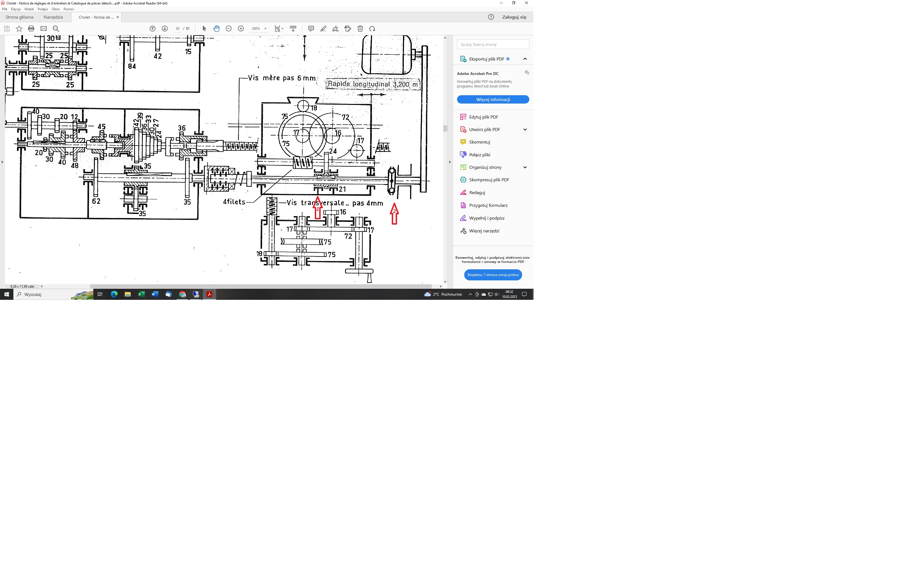Open Chrome from the taskbar

tap(182, 294)
